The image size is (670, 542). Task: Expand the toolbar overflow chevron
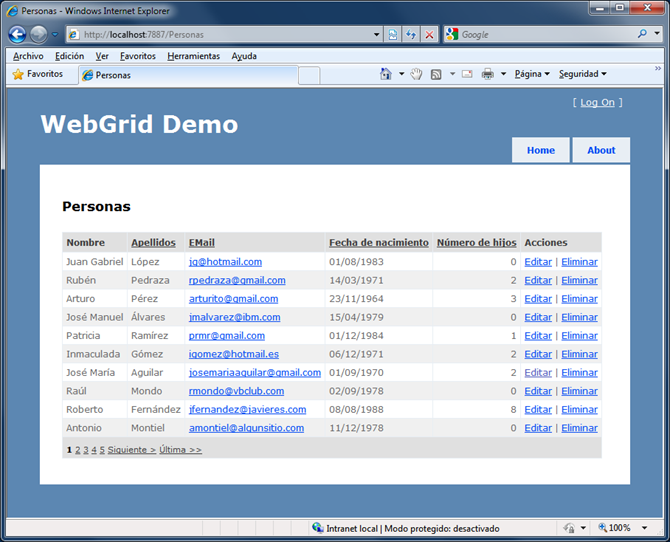click(x=658, y=68)
